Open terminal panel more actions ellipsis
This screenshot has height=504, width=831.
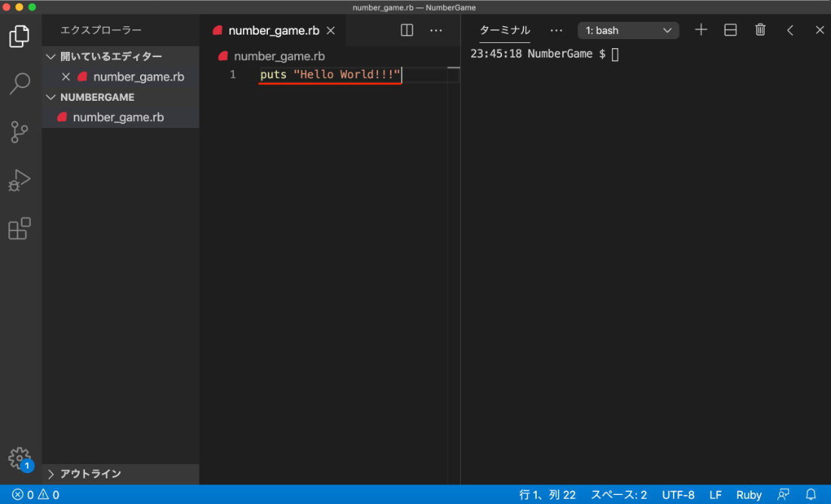(556, 30)
